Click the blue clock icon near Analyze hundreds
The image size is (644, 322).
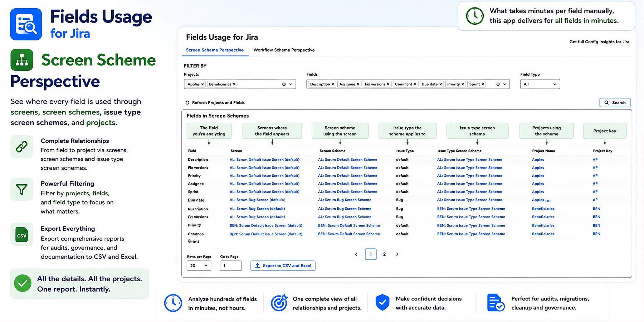click(x=173, y=303)
